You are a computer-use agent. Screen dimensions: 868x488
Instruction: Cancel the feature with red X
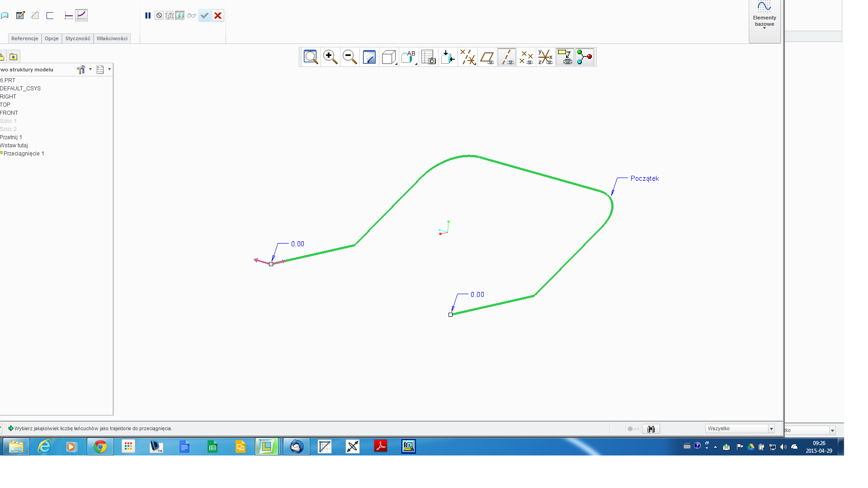[x=218, y=15]
